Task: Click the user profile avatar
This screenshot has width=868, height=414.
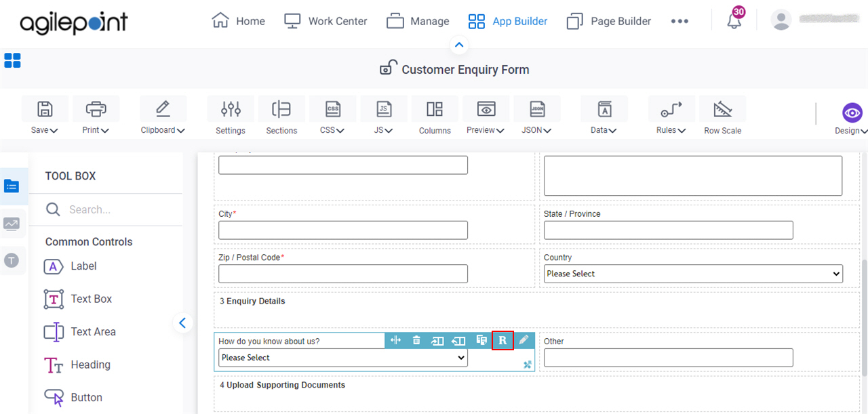Action: [781, 20]
